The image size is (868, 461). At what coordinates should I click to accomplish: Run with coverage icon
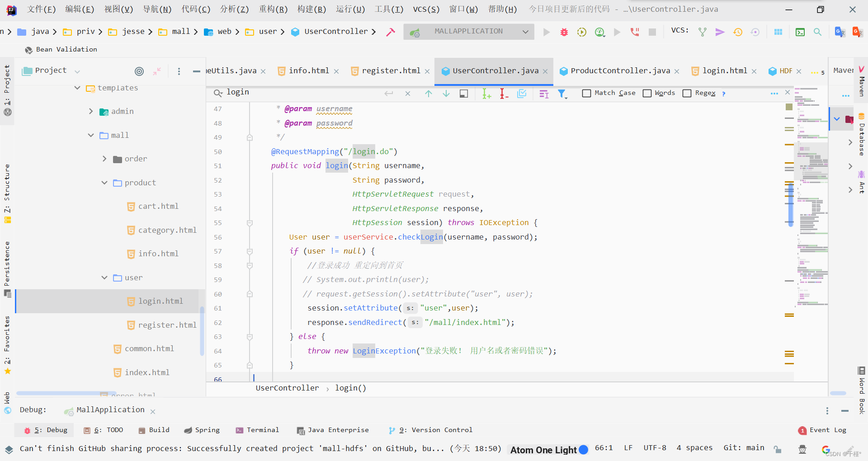(582, 32)
